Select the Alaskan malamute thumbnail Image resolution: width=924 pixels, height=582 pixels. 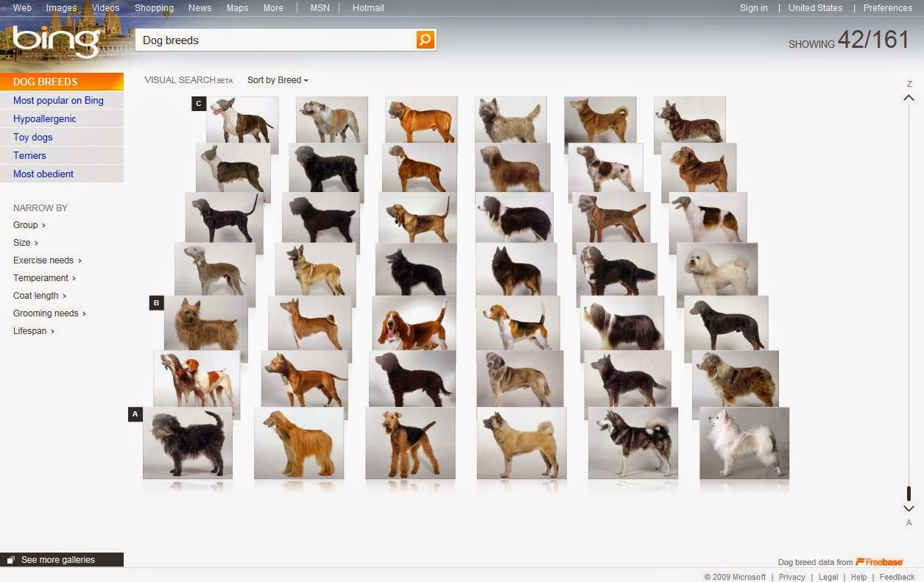[x=633, y=443]
